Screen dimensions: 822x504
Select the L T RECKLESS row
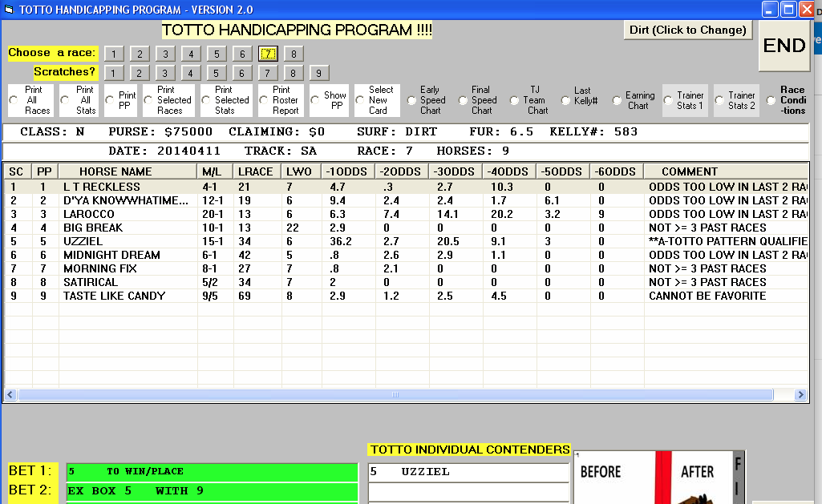point(407,187)
